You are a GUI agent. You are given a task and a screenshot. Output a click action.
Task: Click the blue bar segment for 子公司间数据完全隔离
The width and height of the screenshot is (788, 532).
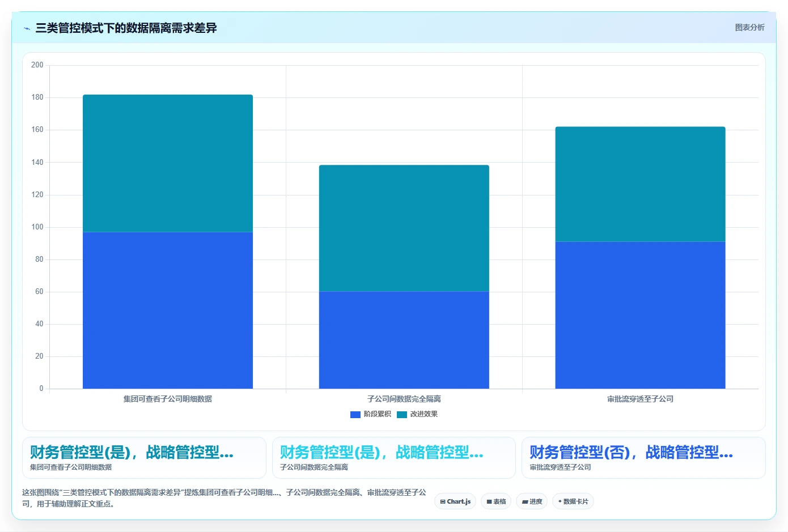point(404,340)
